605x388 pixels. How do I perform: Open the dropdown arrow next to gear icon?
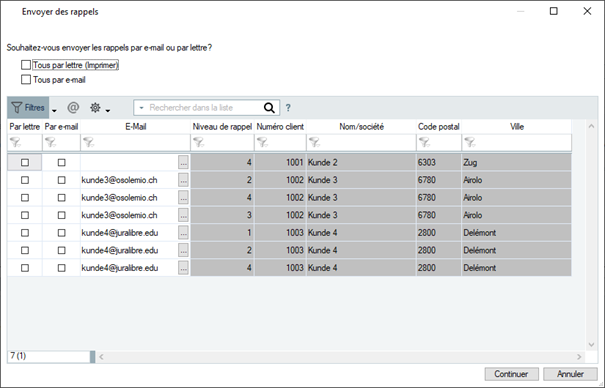(x=108, y=111)
